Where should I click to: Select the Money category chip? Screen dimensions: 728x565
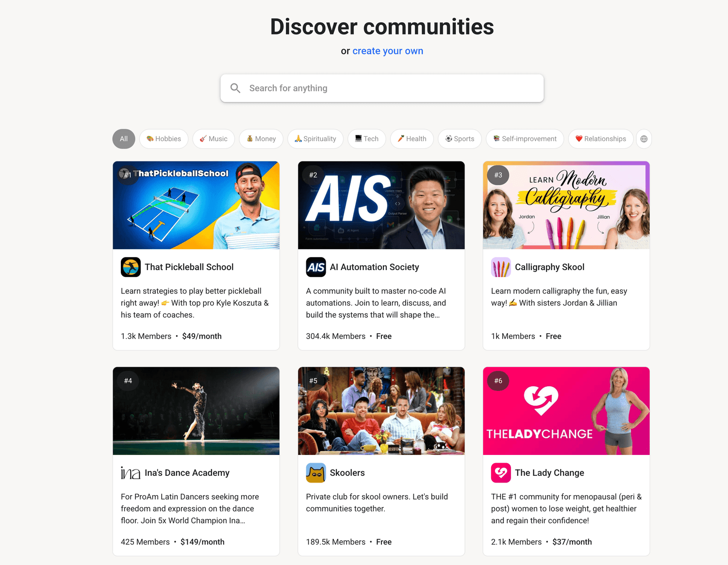(x=261, y=139)
